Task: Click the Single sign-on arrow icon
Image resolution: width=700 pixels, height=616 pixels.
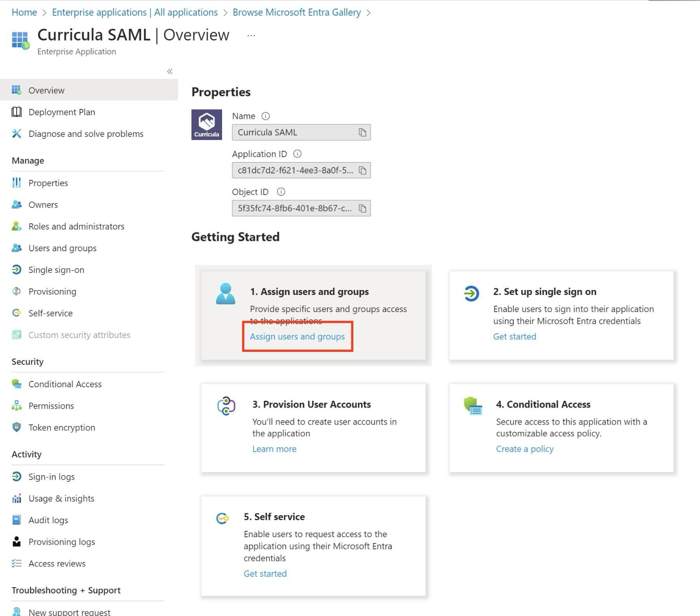Action: pyautogui.click(x=17, y=269)
